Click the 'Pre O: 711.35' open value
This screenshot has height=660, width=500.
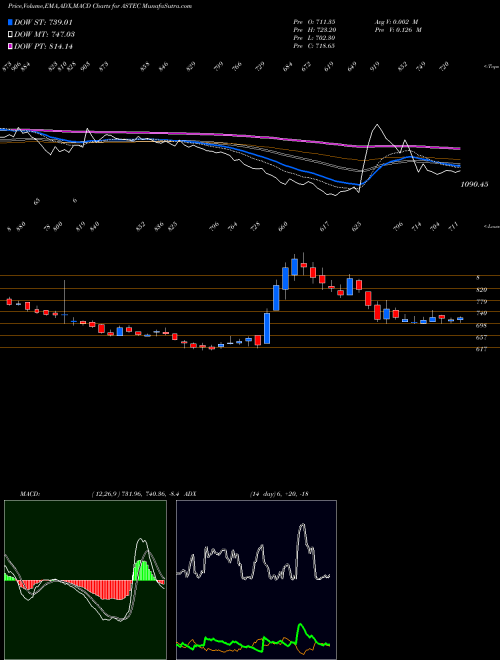tap(314, 22)
